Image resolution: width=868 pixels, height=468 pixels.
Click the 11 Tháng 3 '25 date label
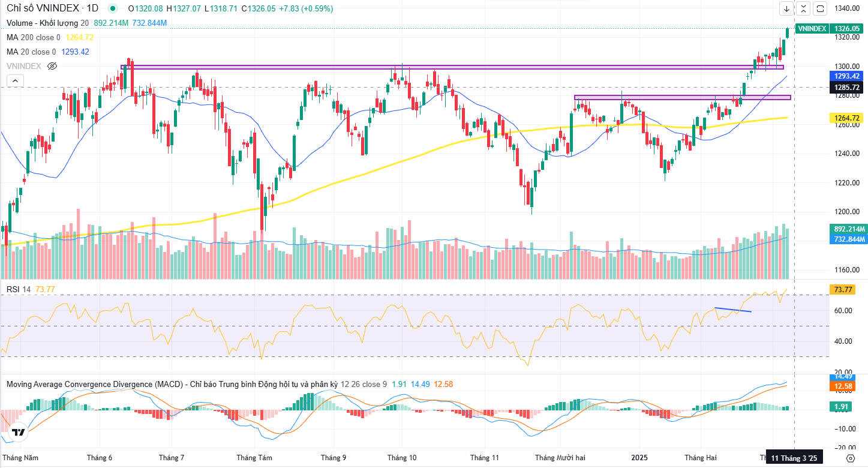(x=794, y=458)
